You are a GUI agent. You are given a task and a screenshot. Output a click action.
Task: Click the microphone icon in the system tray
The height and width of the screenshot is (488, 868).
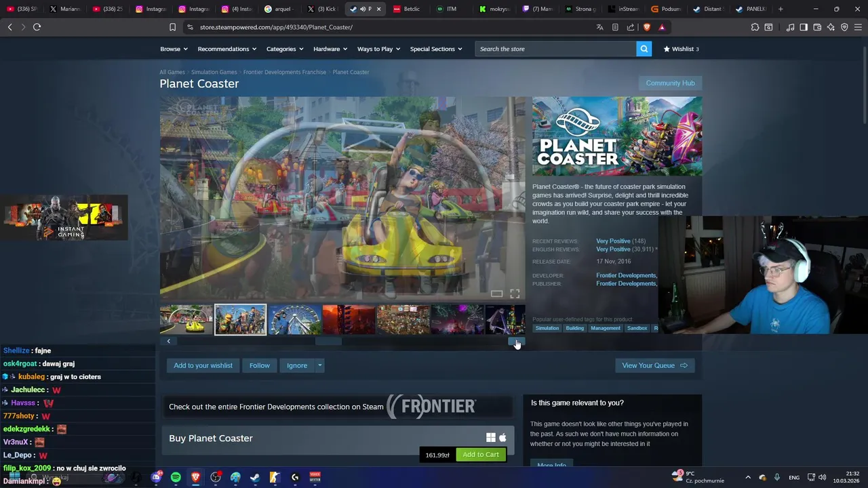777,477
